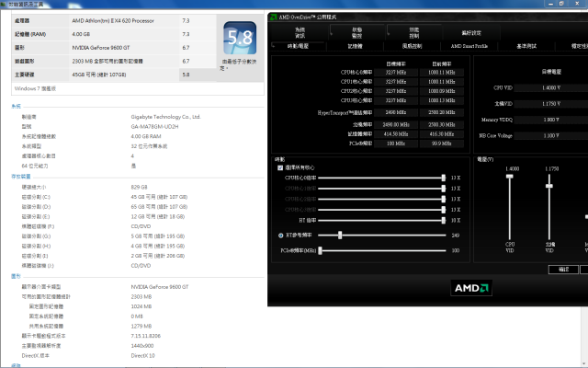Click the Gigabyte Technology Co., Ltd. manufacturer value

click(x=165, y=117)
